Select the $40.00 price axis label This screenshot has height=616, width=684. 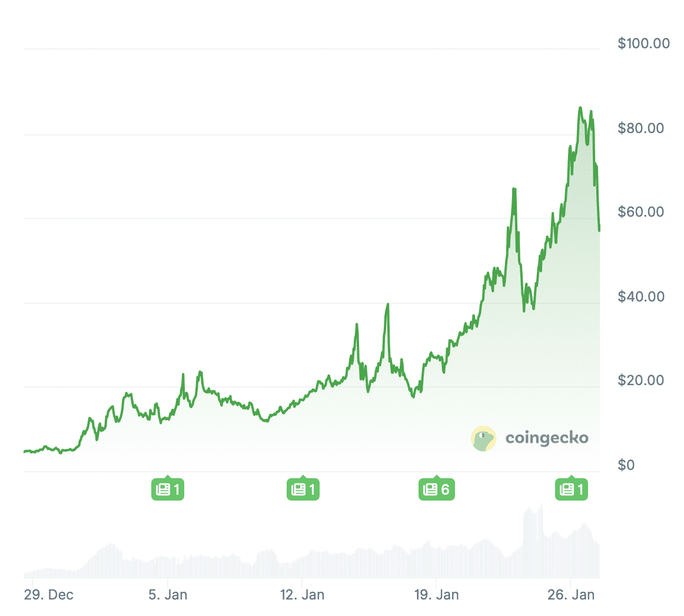click(x=640, y=296)
